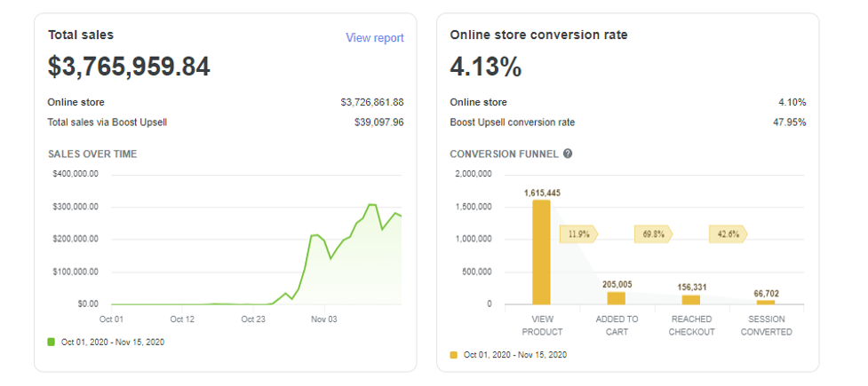
Task: Click the ADDED TO CART axis label
Action: point(617,326)
